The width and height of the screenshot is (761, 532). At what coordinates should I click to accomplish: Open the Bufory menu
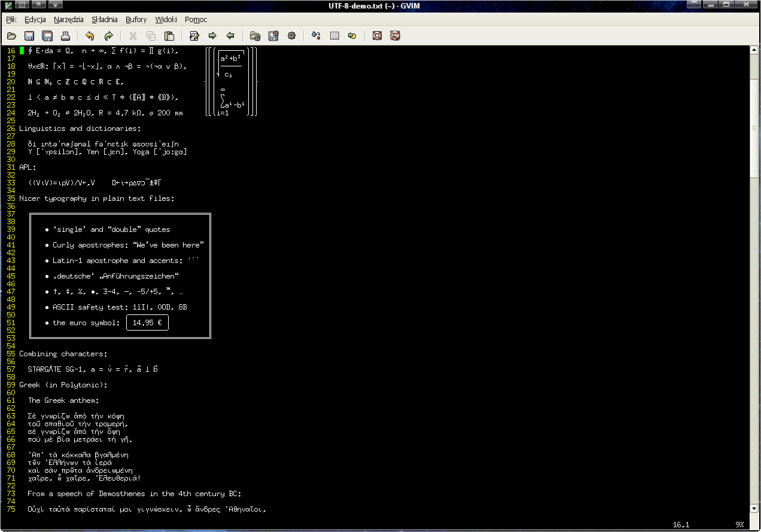pos(136,19)
